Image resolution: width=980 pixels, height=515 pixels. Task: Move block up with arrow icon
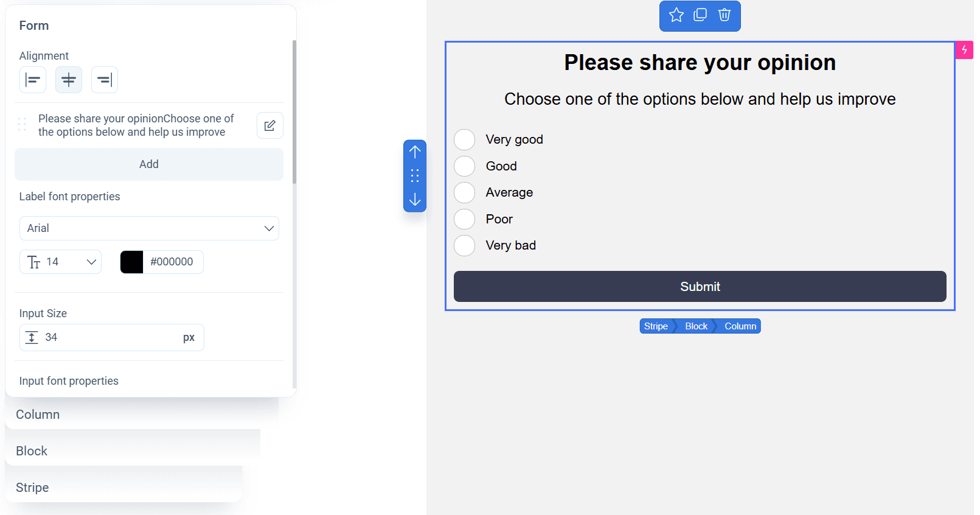[x=415, y=152]
